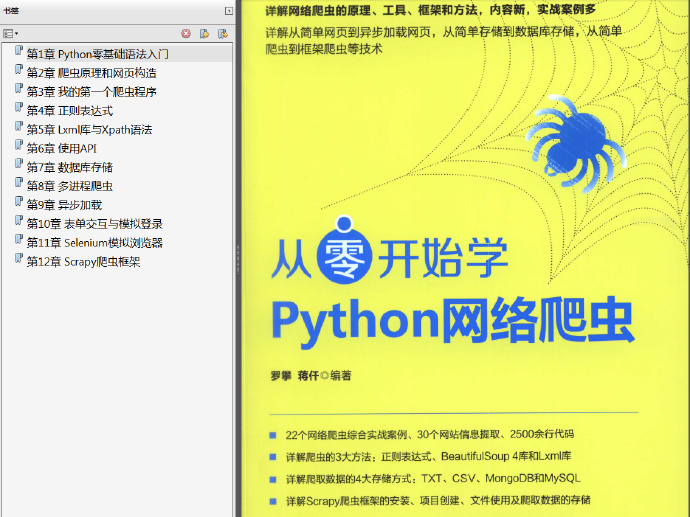The width and height of the screenshot is (690, 517).
Task: Click the bookmark icon beside 第12章
Action: (x=18, y=258)
